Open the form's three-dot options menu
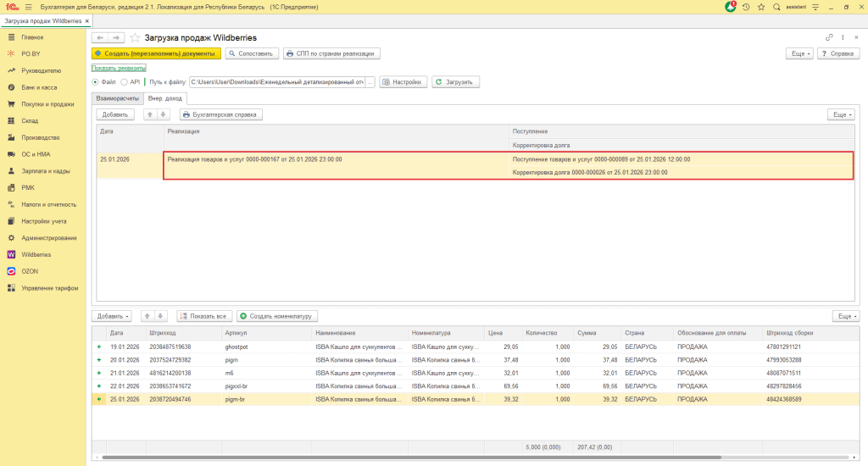This screenshot has width=868, height=466. (x=843, y=37)
